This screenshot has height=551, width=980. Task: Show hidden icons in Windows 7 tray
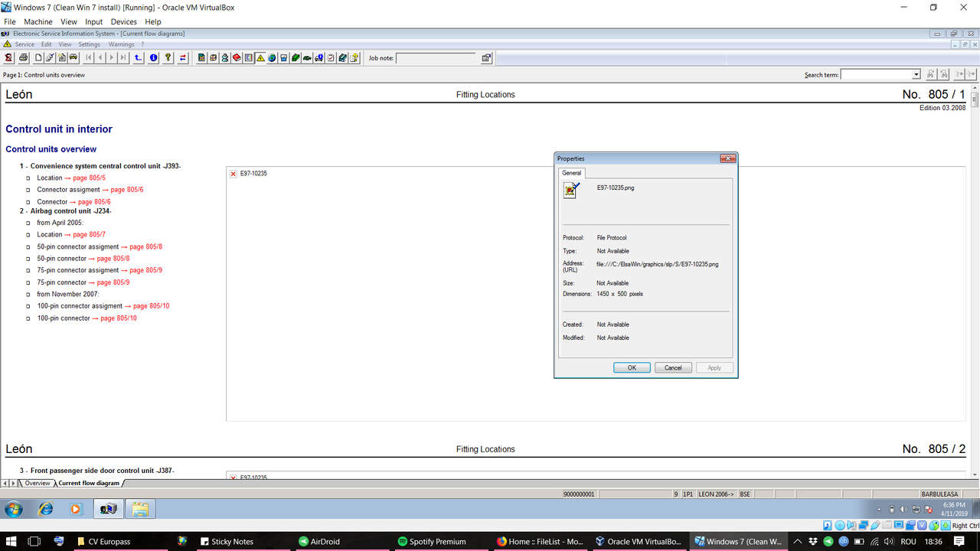pyautogui.click(x=880, y=509)
